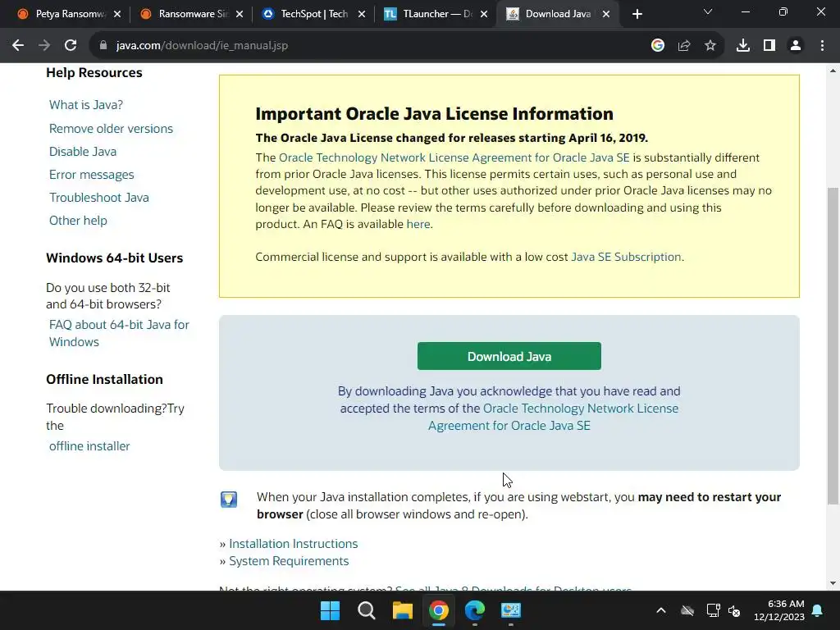The height and width of the screenshot is (630, 840).
Task: Open What is Java? link
Action: pos(85,105)
